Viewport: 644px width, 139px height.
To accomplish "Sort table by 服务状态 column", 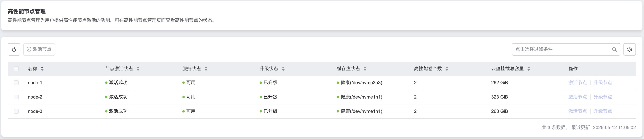I will coord(206,69).
